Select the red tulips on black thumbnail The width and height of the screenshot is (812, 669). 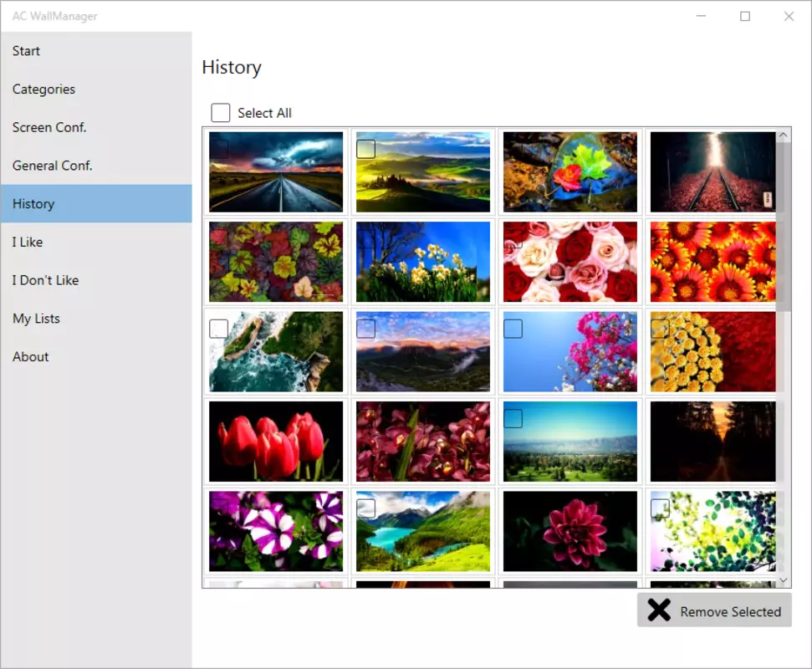coord(276,442)
